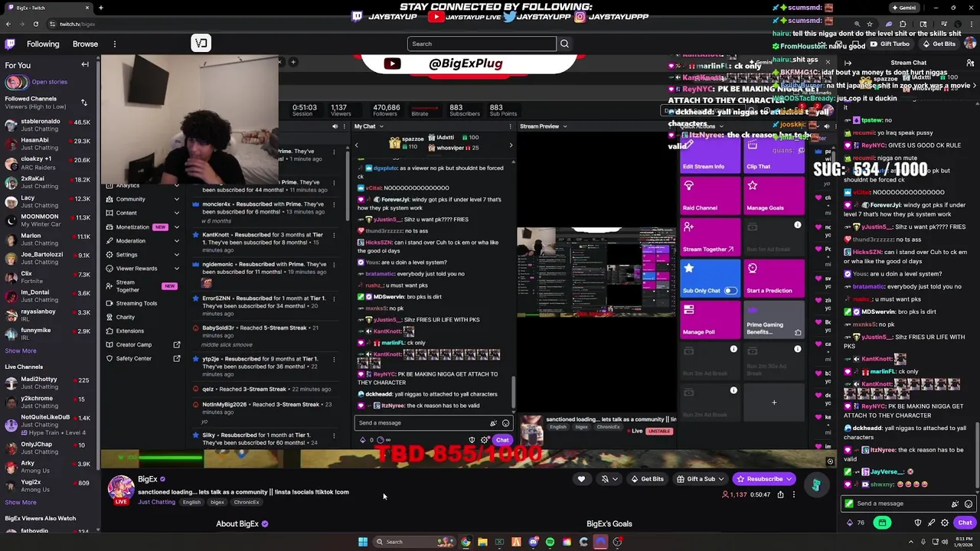The height and width of the screenshot is (551, 980).
Task: Open the emote picker in Stream Chat
Action: (969, 504)
